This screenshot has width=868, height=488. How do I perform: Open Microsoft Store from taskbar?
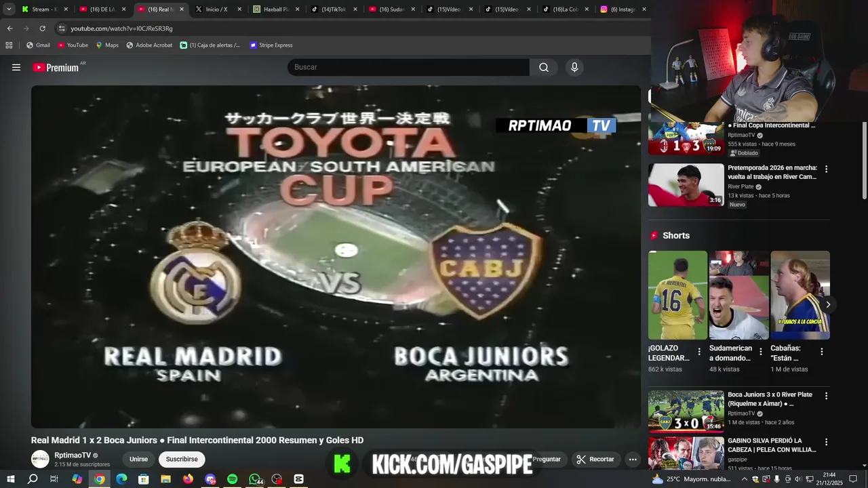coord(143,479)
